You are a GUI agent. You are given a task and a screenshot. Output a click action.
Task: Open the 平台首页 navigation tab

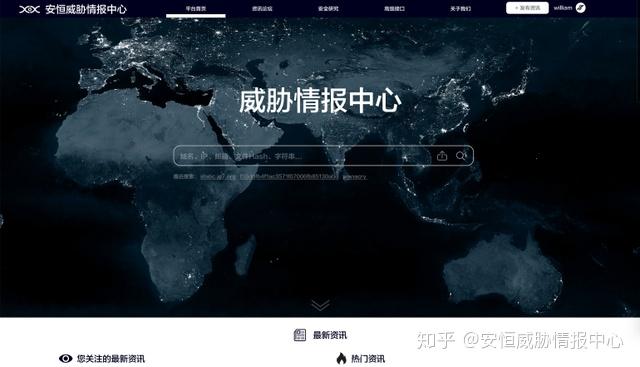coord(196,8)
